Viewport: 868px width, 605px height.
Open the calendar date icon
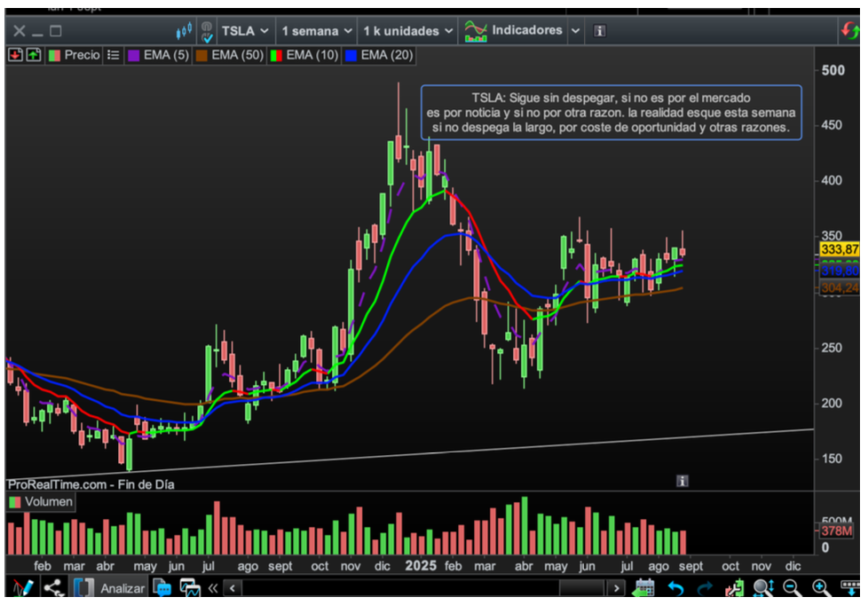click(644, 587)
